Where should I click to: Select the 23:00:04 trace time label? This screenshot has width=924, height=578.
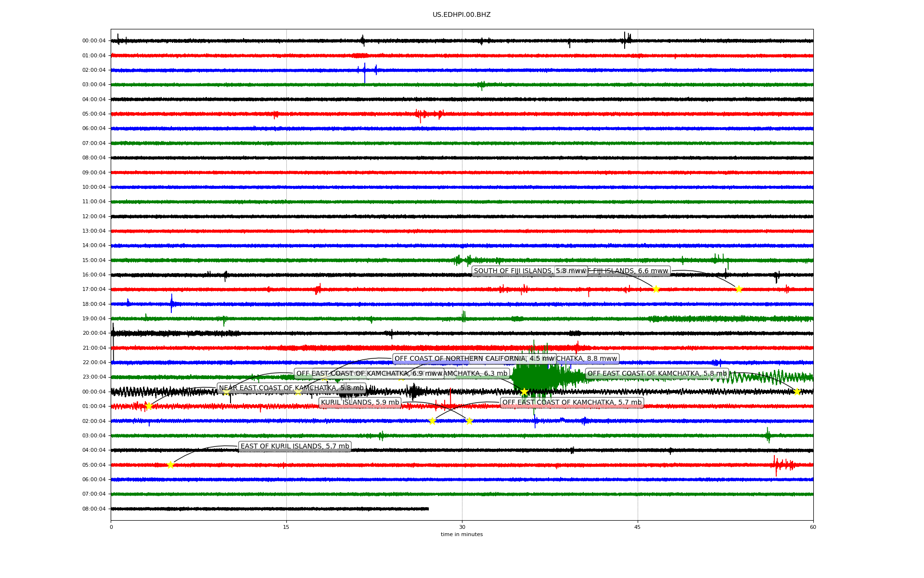pyautogui.click(x=94, y=377)
